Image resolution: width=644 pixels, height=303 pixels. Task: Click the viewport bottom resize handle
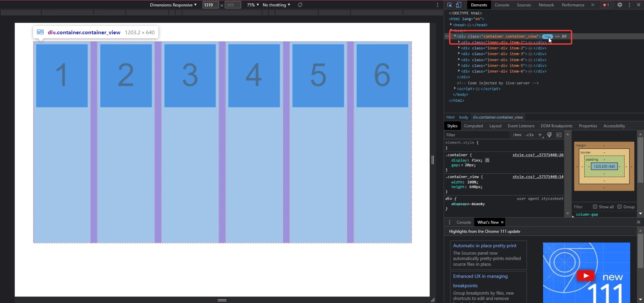pos(222,300)
